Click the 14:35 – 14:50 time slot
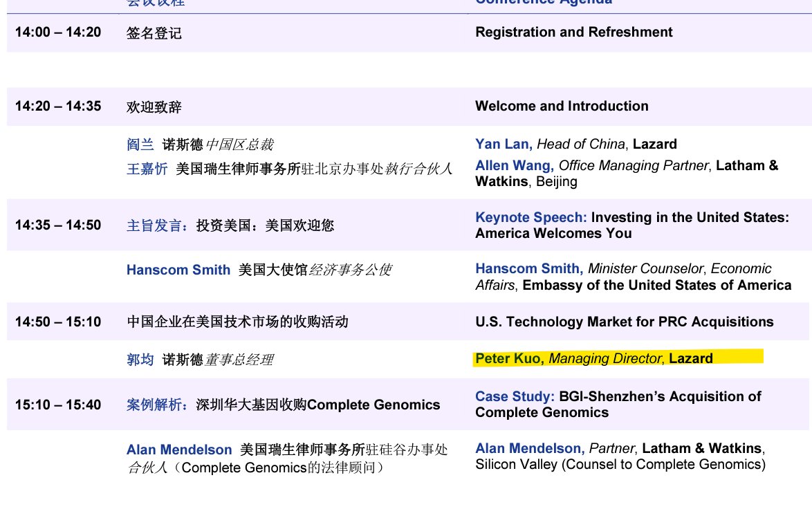Screen dimensions: 812x509 coord(58,225)
